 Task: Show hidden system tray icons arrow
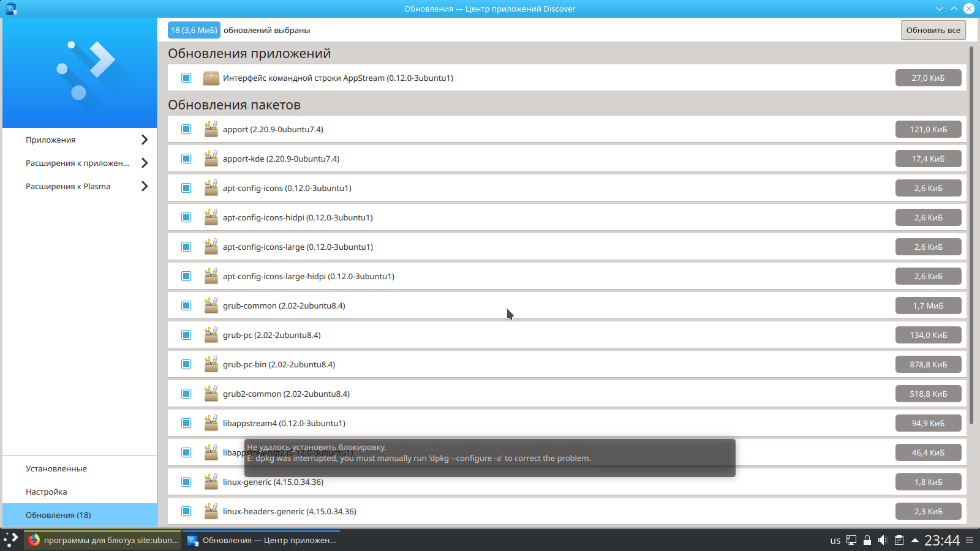[915, 540]
